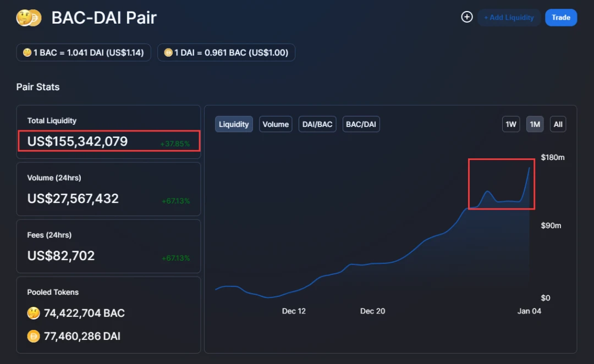Click the Volume (24hrs) label
Image resolution: width=594 pixels, height=364 pixels.
pyautogui.click(x=54, y=178)
